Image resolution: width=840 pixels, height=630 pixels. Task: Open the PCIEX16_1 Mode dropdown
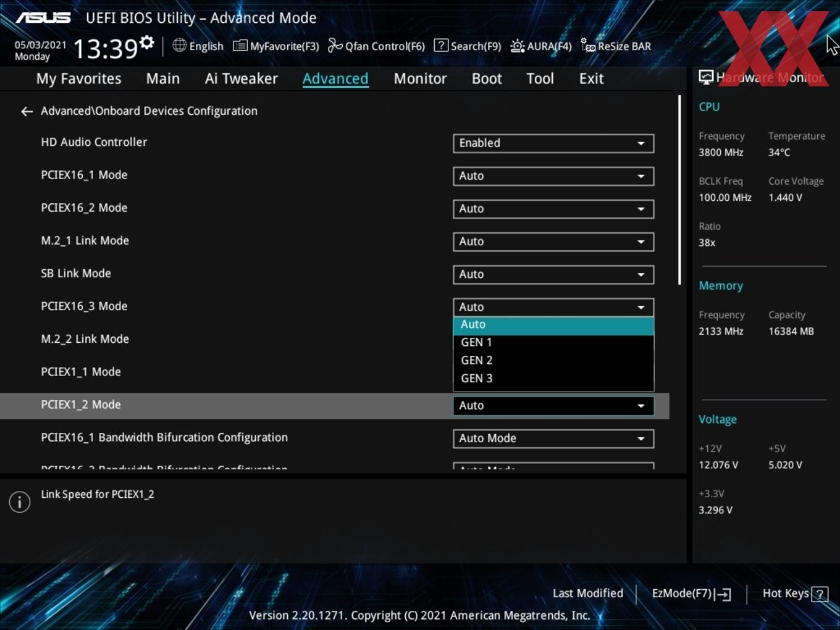point(553,176)
